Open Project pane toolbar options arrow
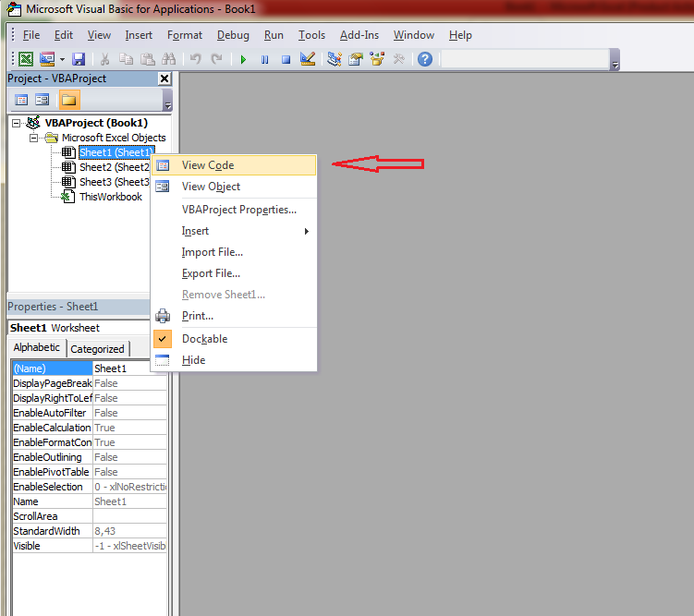The height and width of the screenshot is (616, 694). click(x=168, y=101)
